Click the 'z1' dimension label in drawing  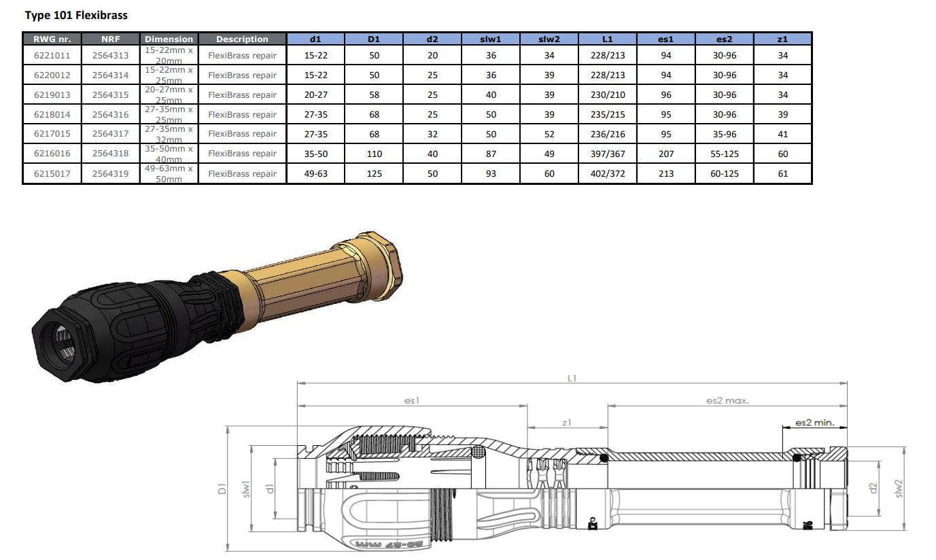(x=567, y=423)
